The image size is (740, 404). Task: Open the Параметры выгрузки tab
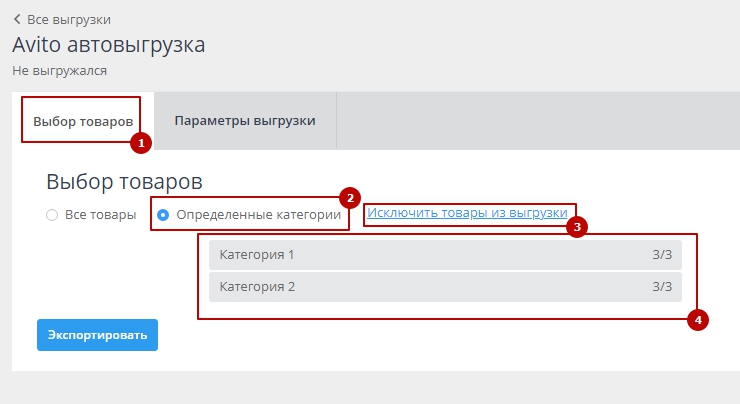(x=245, y=121)
